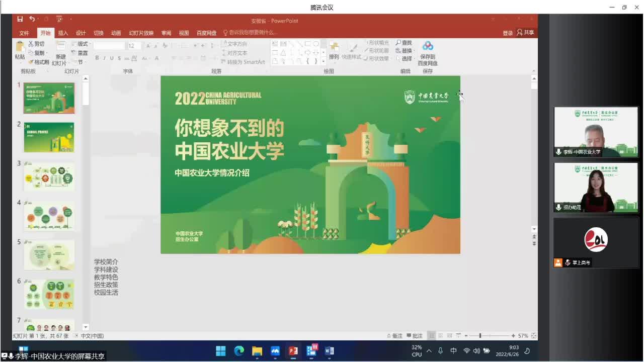Open Quick Styles (快速样式)
This screenshot has width=644, height=362.
352,51
